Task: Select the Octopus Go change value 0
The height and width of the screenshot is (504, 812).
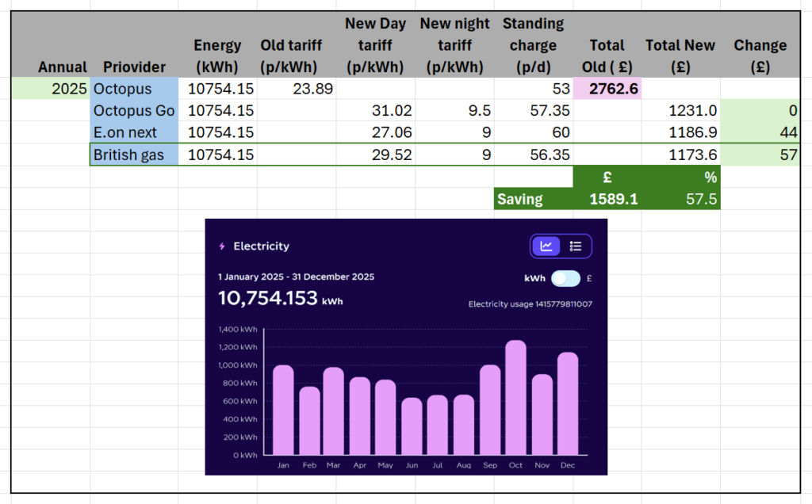Action: pos(760,110)
